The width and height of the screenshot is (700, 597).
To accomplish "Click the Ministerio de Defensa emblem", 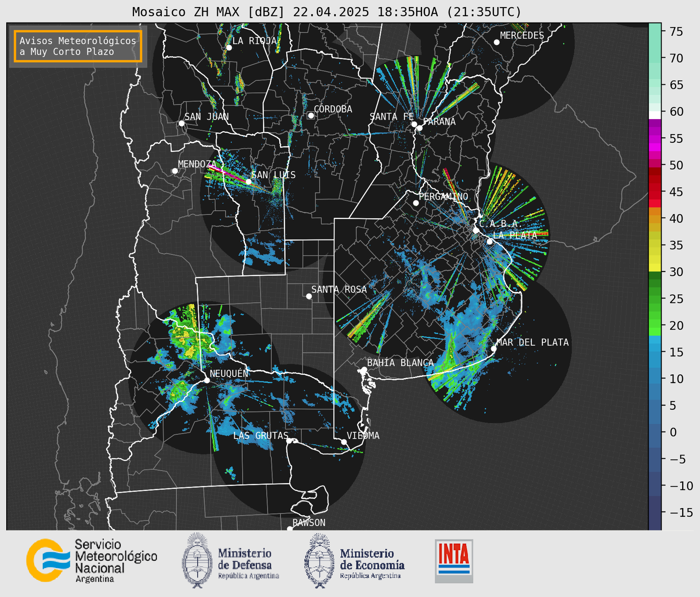I will pos(197,560).
